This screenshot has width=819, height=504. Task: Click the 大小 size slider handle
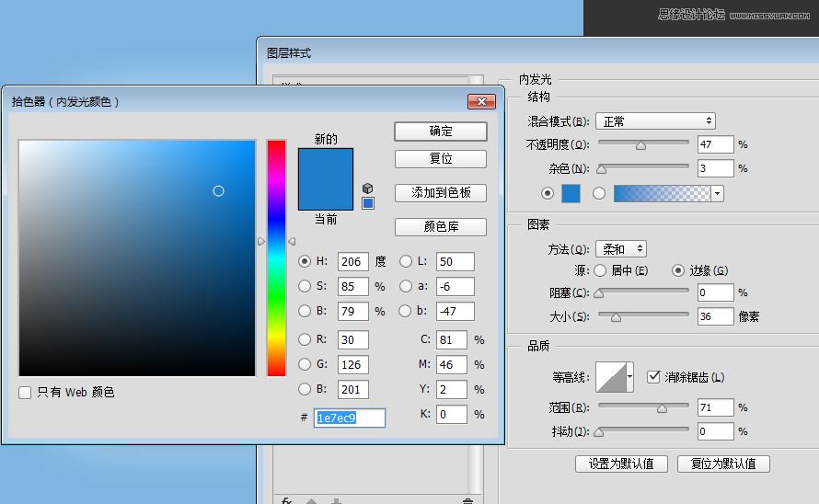617,317
